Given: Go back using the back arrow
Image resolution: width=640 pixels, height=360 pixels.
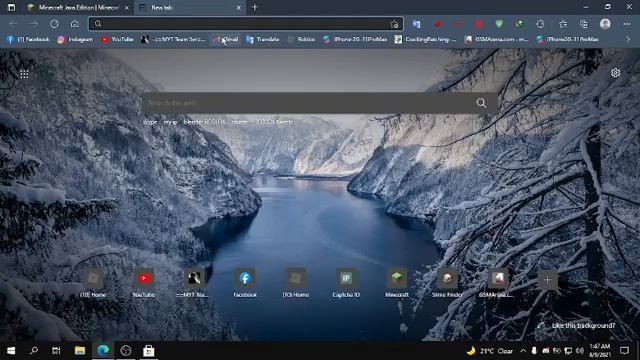Looking at the screenshot, I should [13, 24].
